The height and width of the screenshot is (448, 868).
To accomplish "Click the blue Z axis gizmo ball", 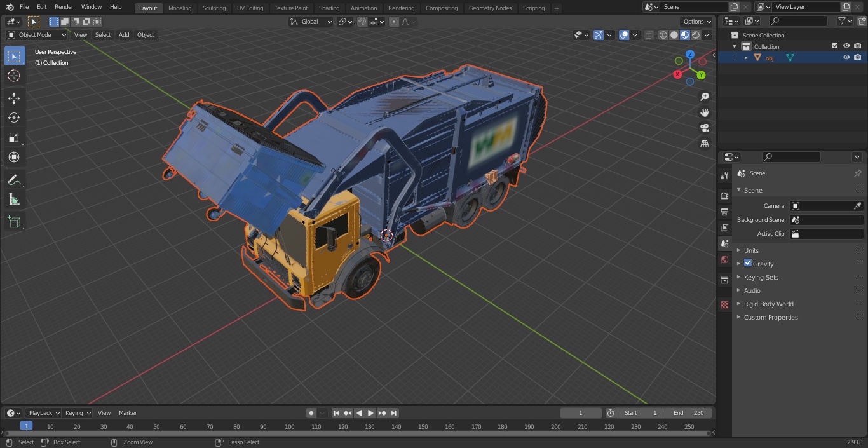I will click(690, 55).
